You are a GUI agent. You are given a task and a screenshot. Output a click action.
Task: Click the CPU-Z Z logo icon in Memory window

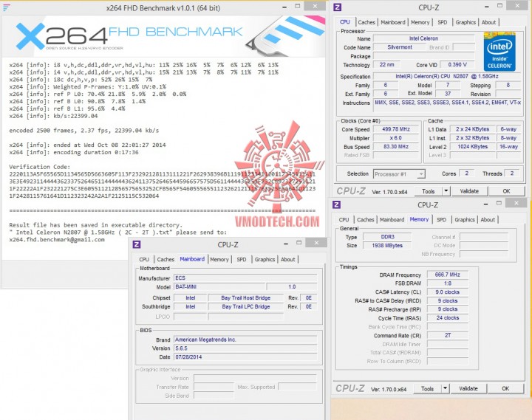click(337, 204)
